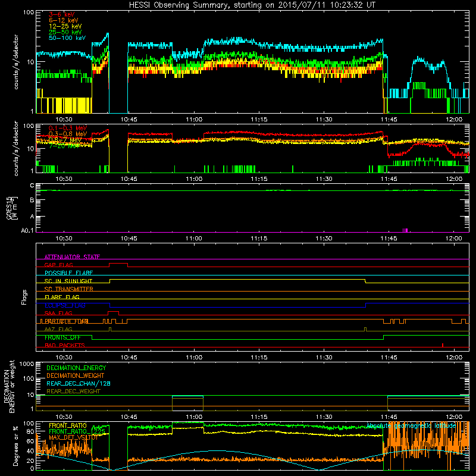Click the GOES15 vertical axis label
The height and width of the screenshot is (476, 476).
tap(12, 208)
